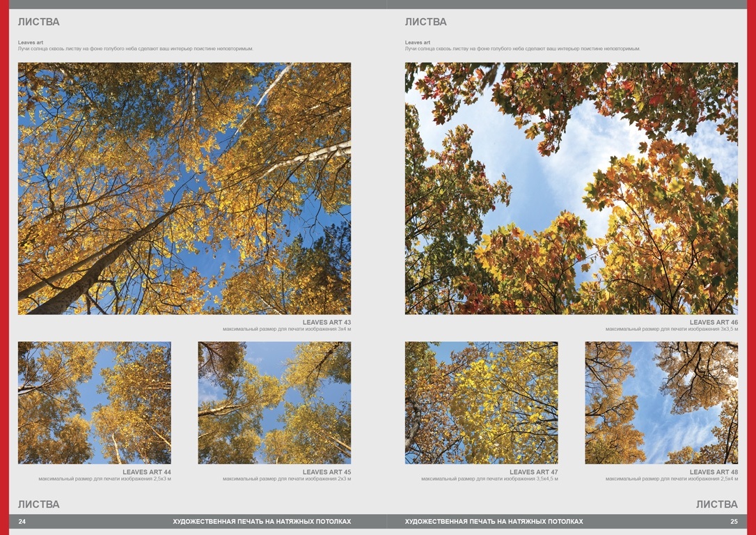
Task: Click the left page footer title ХУДОЖЕСТВЕННАЯ ПЕЧАТЬ
Action: 262,521
